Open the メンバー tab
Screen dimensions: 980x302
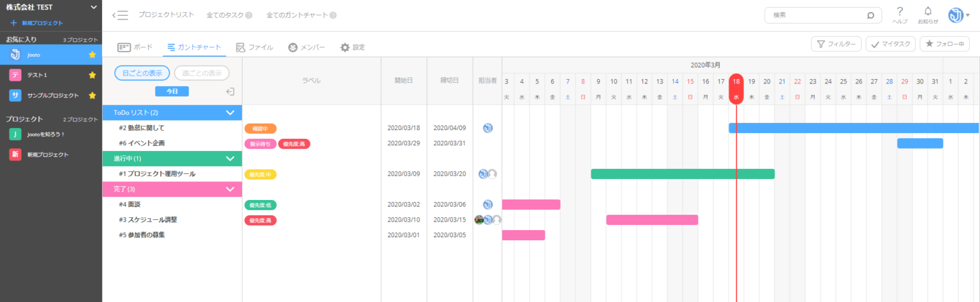(306, 47)
